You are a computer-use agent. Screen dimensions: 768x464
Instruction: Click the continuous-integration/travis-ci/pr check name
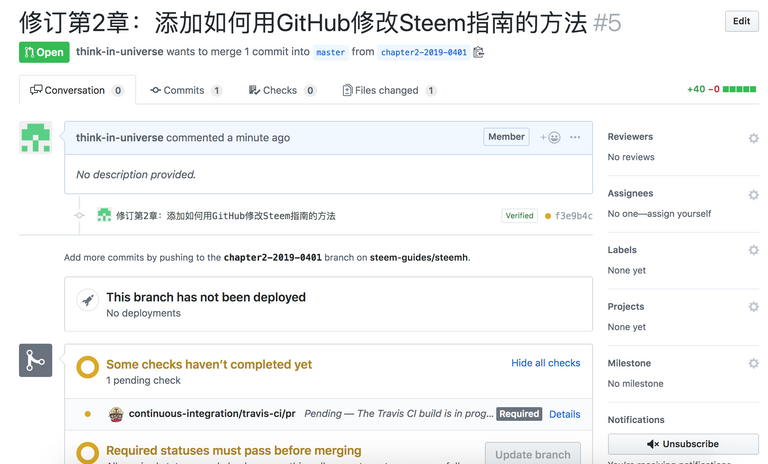tap(212, 414)
